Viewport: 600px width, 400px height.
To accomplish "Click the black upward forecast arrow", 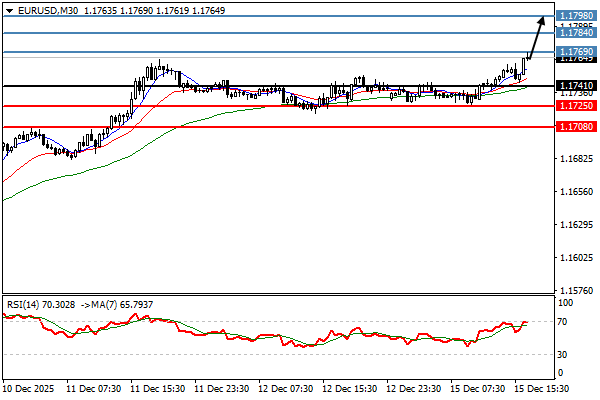I will click(x=538, y=36).
